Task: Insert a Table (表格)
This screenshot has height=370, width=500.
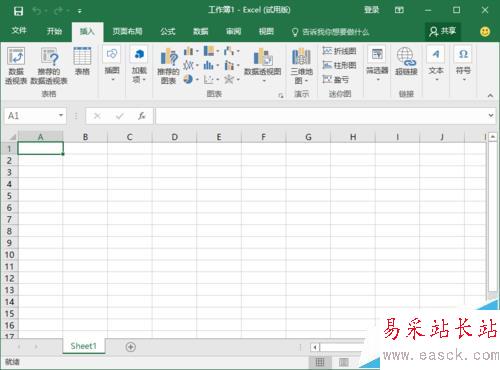Action: click(x=82, y=61)
